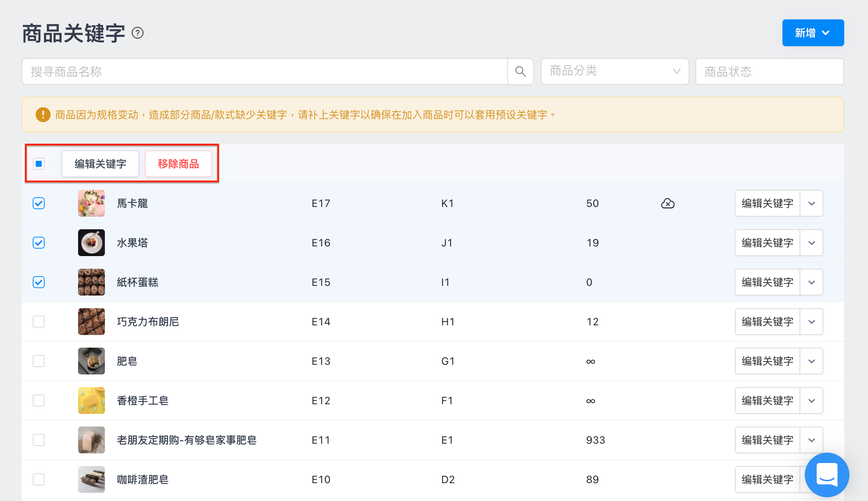Click keyword E17 cell
This screenshot has width=868, height=501.
click(x=321, y=203)
